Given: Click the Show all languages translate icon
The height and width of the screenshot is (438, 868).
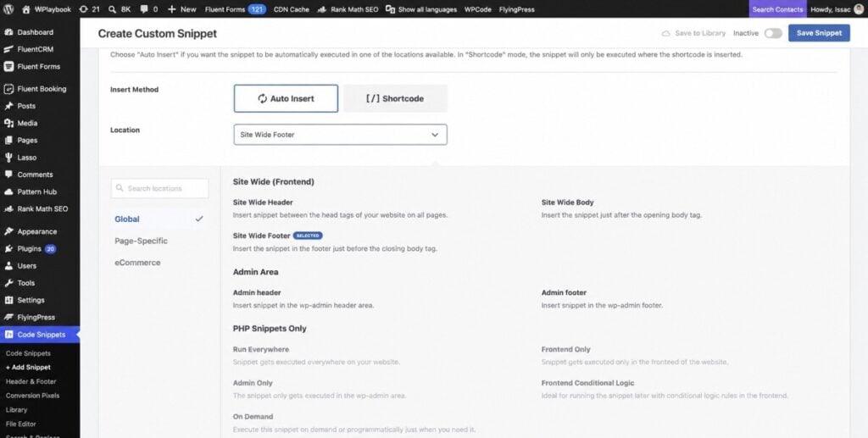Looking at the screenshot, I should click(x=390, y=9).
